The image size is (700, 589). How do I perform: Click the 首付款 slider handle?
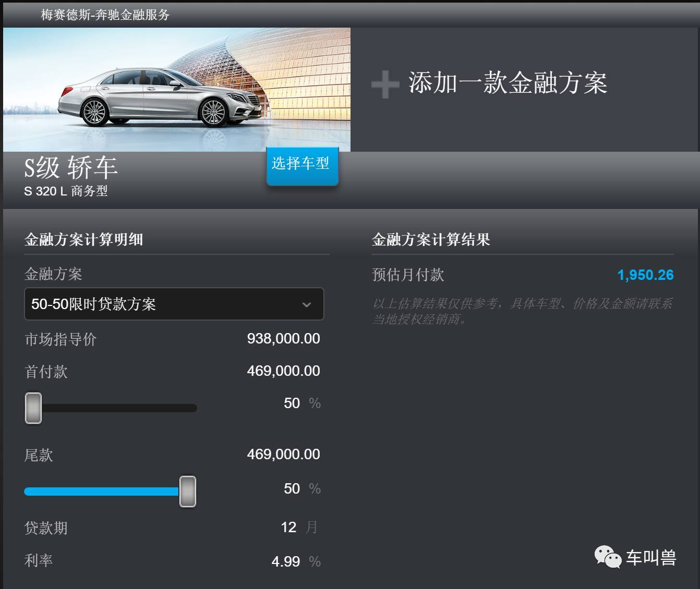pyautogui.click(x=33, y=408)
